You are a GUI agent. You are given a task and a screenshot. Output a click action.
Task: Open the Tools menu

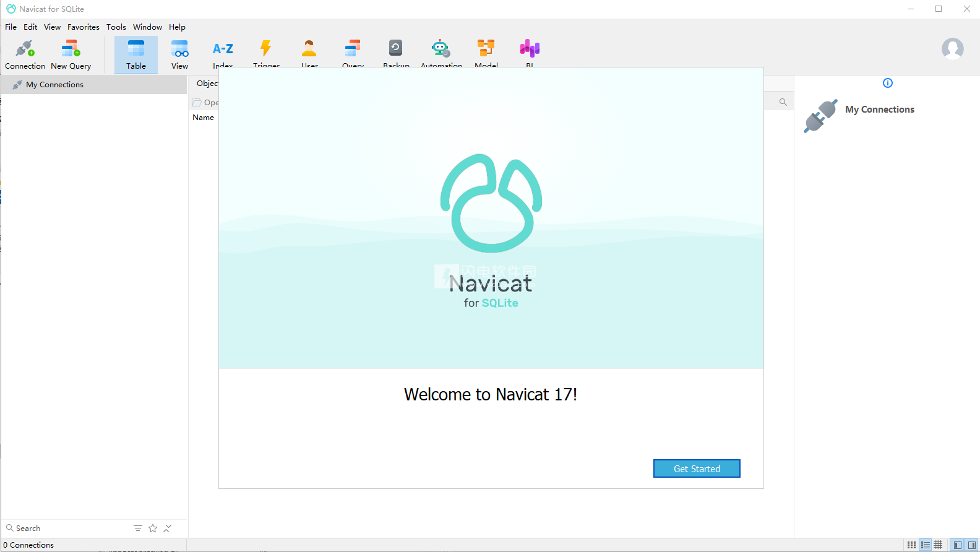[116, 27]
